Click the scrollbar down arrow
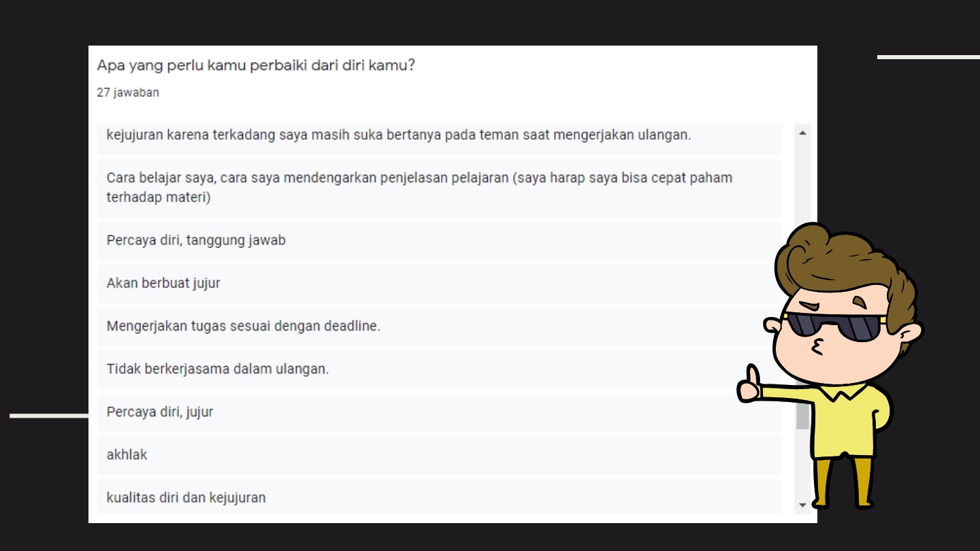The image size is (980, 551). pyautogui.click(x=802, y=505)
